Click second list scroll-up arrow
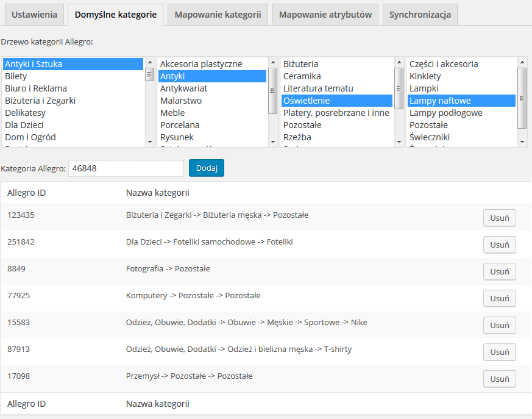Screen dimensions: 532x419 273,62
